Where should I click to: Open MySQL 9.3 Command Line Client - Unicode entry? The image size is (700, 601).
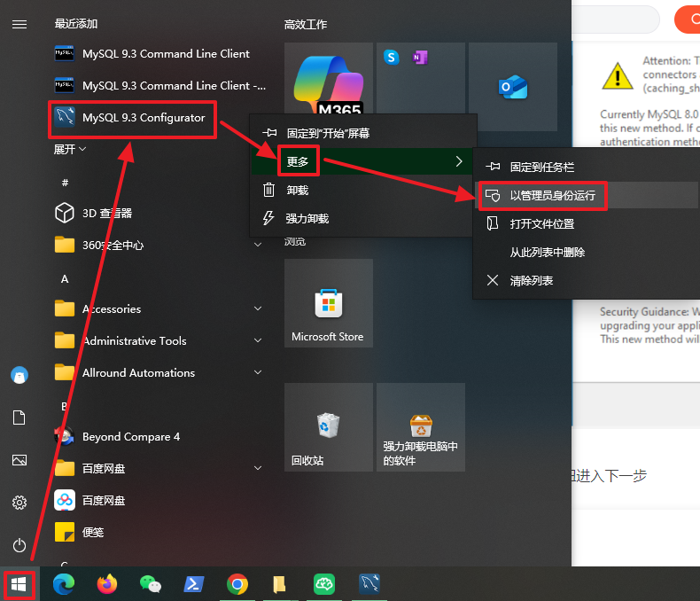(159, 85)
